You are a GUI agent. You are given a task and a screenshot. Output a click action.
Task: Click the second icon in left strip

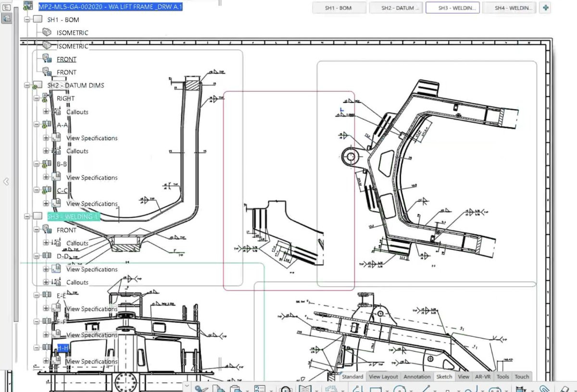(x=7, y=18)
